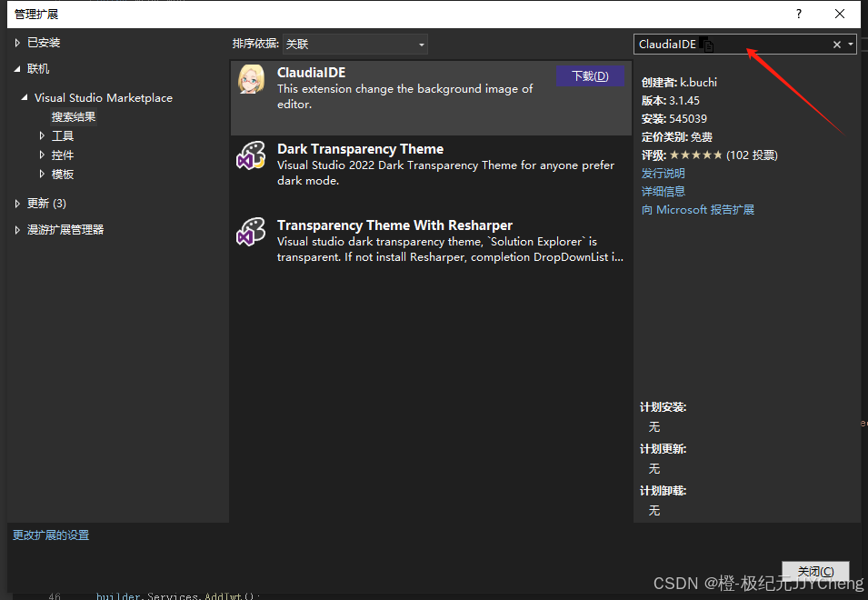The height and width of the screenshot is (600, 868).
Task: Click the 计划卸载 heading
Action: [663, 491]
